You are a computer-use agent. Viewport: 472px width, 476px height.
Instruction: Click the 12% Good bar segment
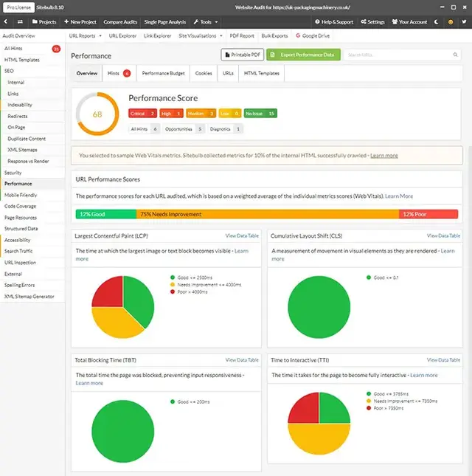[106, 214]
